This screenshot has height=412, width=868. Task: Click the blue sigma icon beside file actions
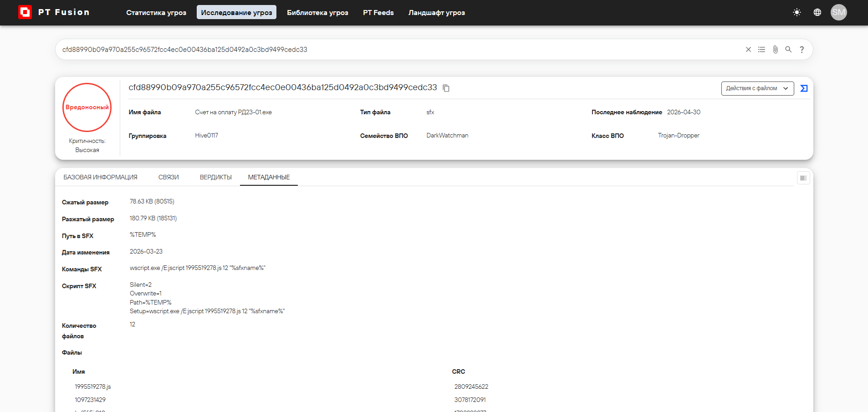[804, 88]
